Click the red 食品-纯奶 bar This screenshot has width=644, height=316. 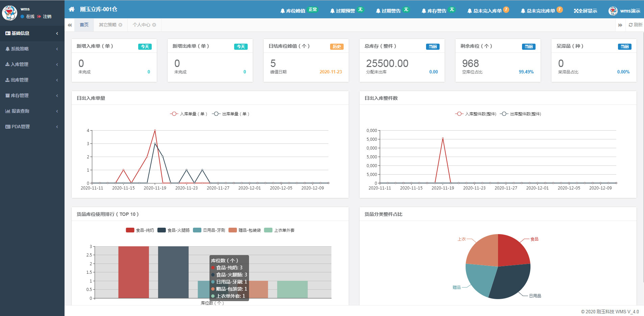click(133, 272)
